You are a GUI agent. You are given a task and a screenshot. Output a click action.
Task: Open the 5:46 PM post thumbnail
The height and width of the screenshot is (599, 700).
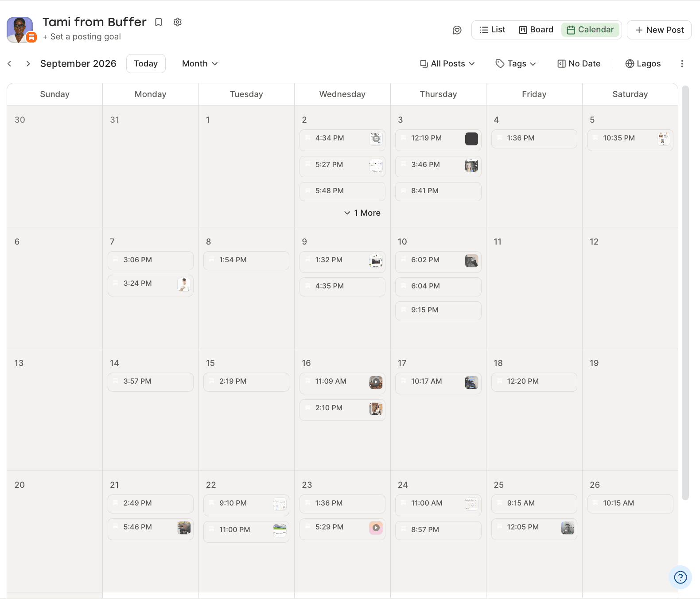[184, 528]
